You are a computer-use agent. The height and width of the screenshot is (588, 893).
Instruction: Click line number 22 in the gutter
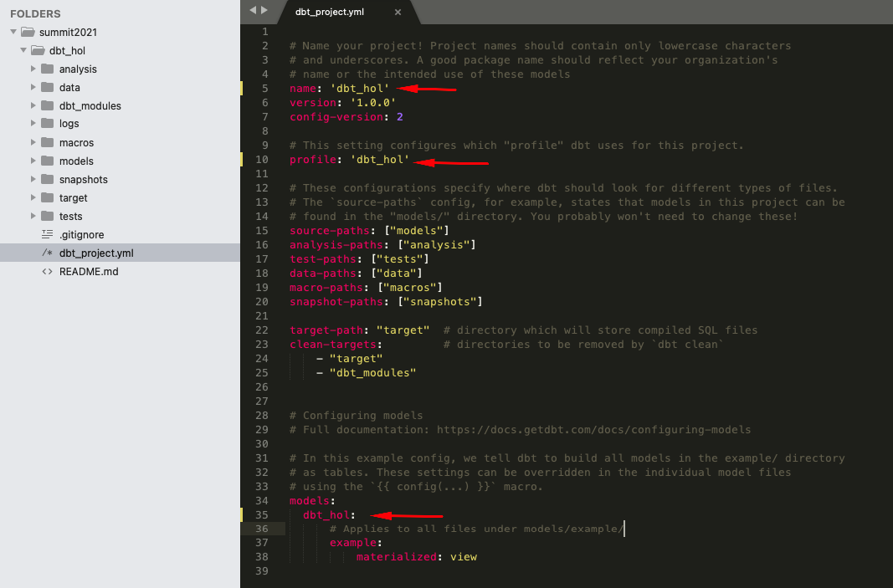[261, 330]
